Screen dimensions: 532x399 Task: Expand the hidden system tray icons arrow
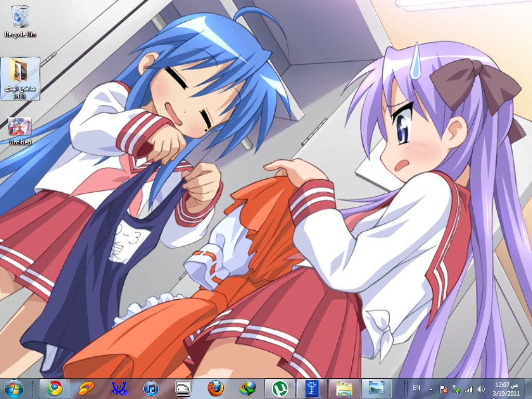pos(431,389)
